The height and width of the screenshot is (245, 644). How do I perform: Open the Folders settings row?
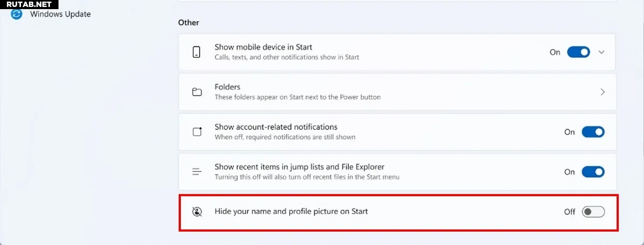pos(397,92)
